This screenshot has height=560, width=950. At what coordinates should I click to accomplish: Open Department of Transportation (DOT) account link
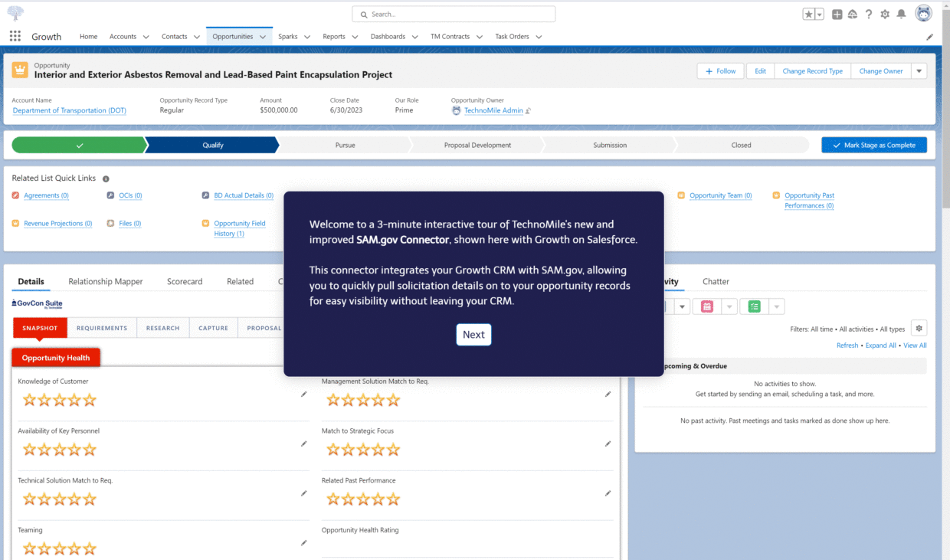[x=70, y=110]
